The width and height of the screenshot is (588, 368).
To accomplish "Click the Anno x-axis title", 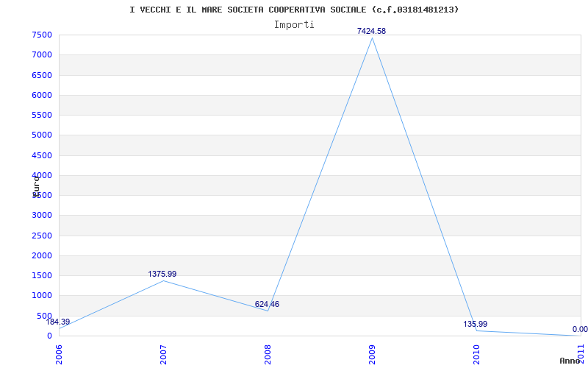I will [x=570, y=361].
